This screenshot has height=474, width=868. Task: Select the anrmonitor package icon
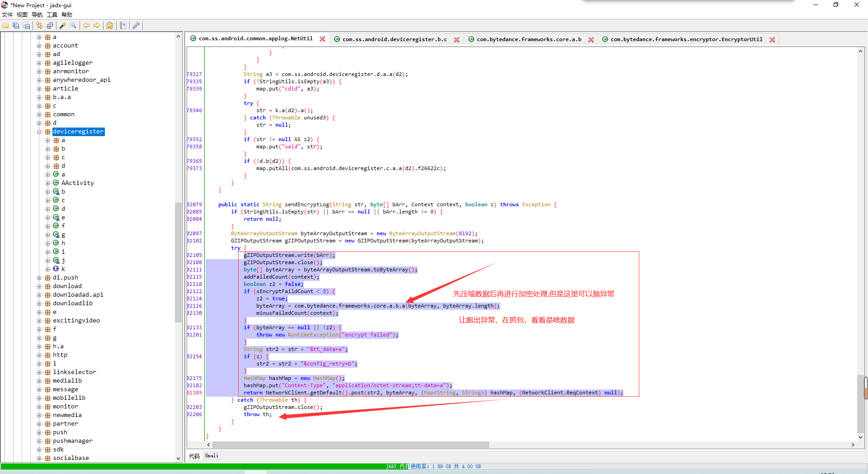click(47, 71)
